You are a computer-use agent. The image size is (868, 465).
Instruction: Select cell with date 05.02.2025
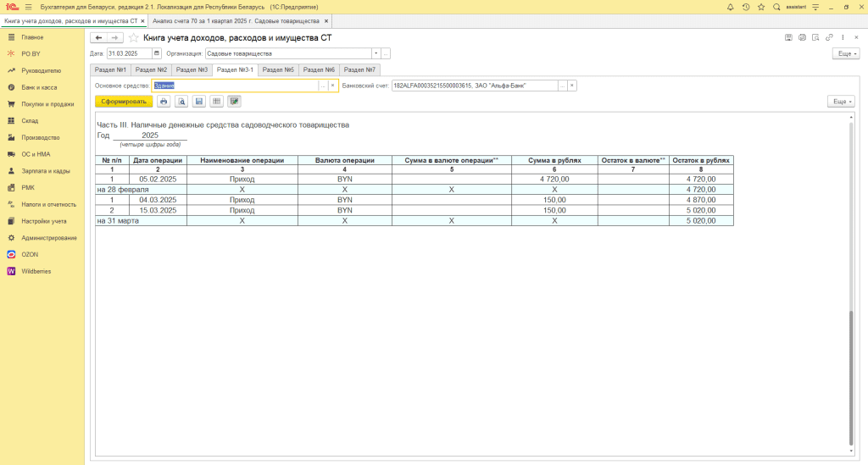point(158,180)
